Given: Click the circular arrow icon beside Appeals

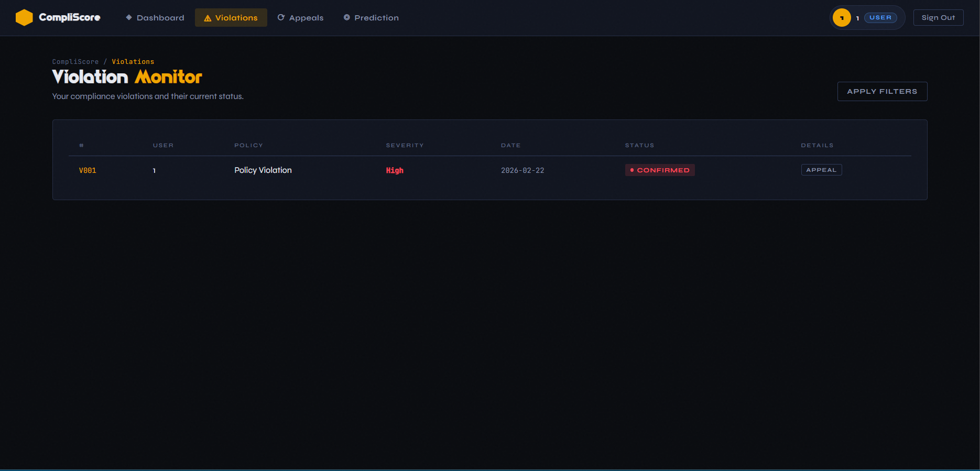Looking at the screenshot, I should [x=281, y=18].
